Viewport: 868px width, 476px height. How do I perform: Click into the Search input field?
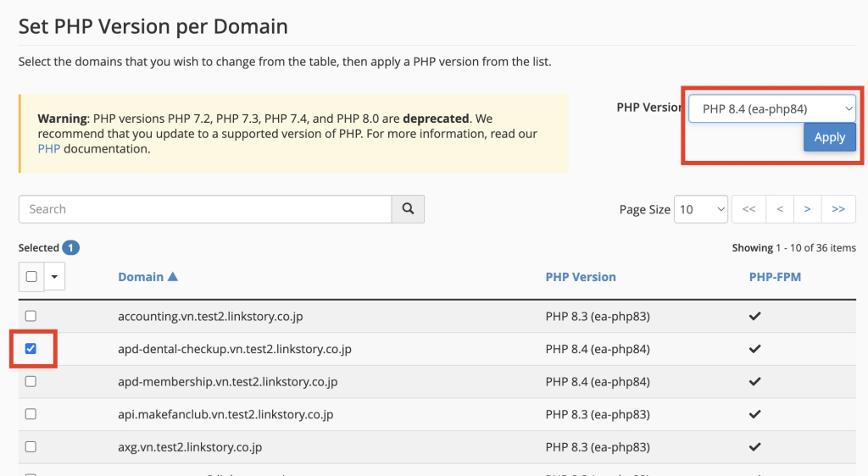pos(204,209)
